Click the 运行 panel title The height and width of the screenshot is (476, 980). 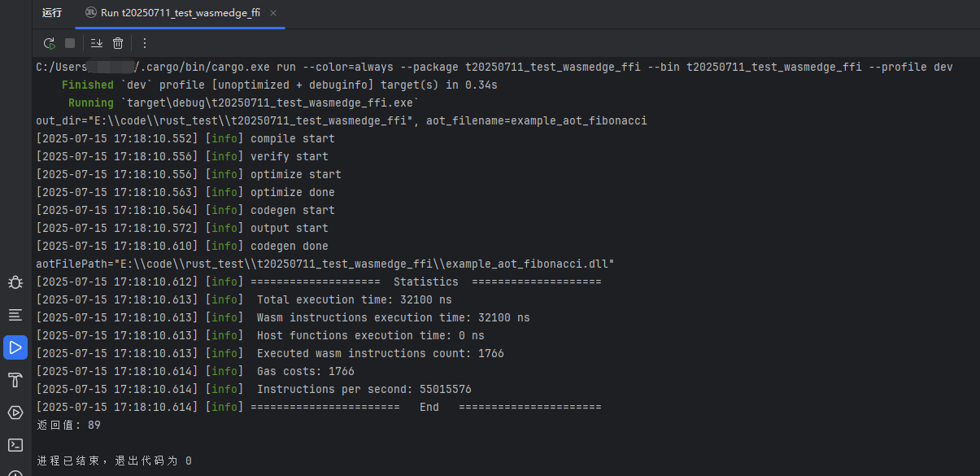(x=52, y=13)
